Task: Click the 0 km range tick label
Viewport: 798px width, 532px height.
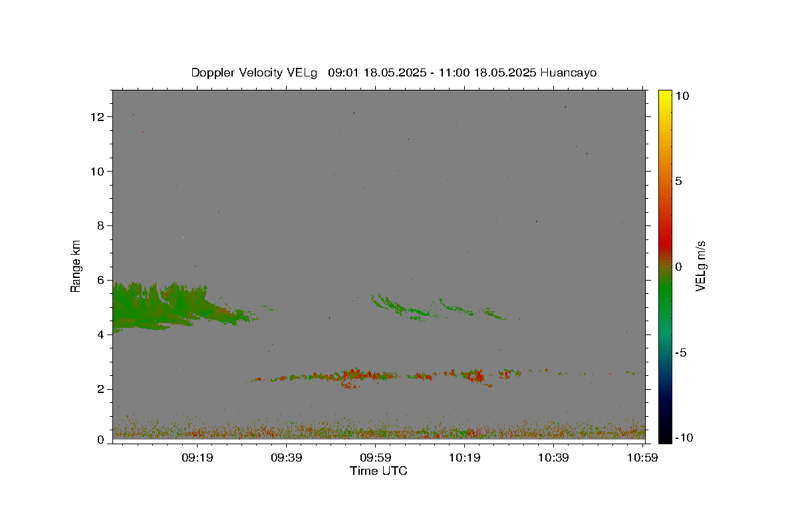Action: tap(102, 440)
